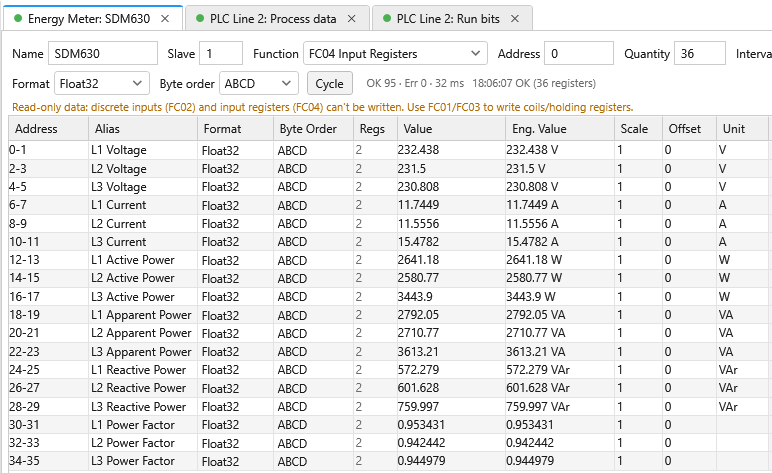Image resolution: width=772 pixels, height=473 pixels.
Task: Close the PLC Line 2: Process data tab
Action: [352, 19]
